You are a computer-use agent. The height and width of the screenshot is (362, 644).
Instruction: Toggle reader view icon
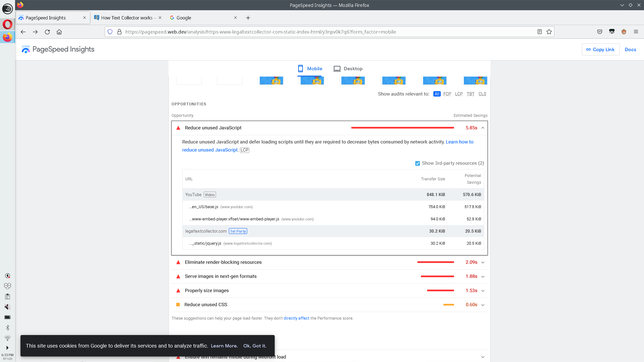540,32
